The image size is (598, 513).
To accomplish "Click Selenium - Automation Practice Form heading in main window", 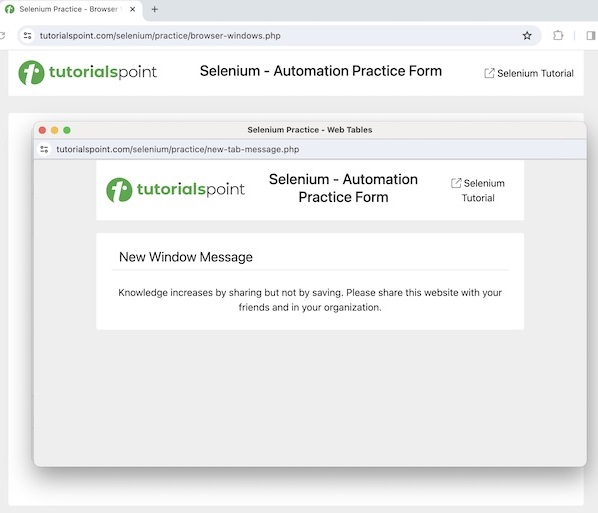I will pyautogui.click(x=321, y=71).
